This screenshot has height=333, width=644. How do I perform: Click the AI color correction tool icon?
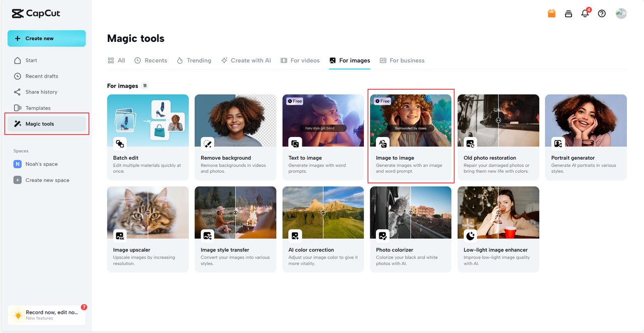(295, 235)
